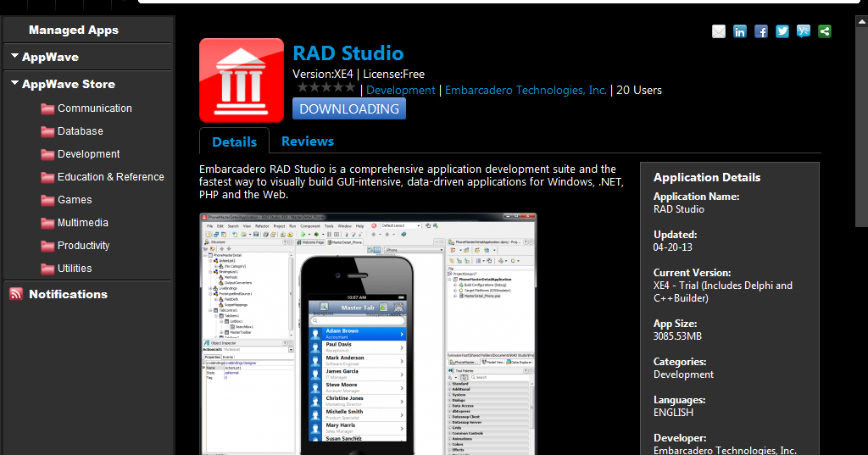Click the Education & Reference folder icon

pos(47,177)
